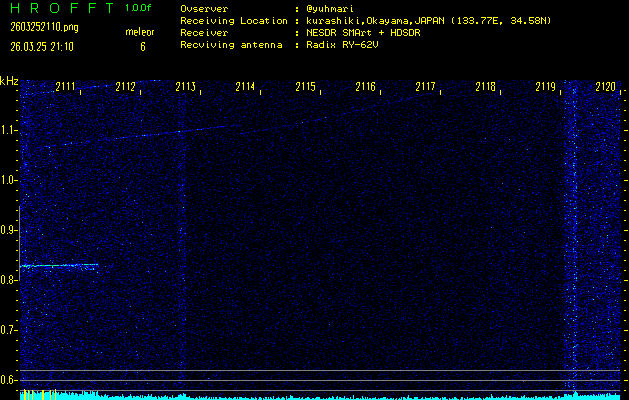Click the bright meteor echo near 0.83 kHz
The image size is (629, 400).
point(60,265)
